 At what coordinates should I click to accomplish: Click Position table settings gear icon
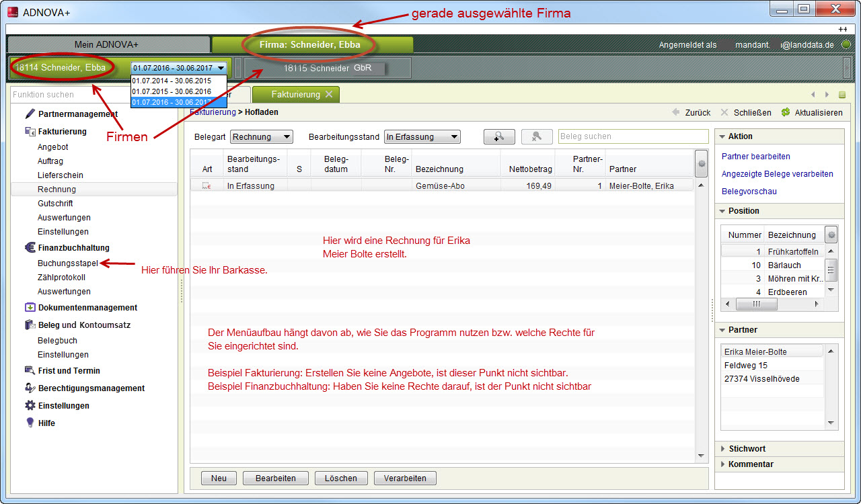[x=831, y=235]
